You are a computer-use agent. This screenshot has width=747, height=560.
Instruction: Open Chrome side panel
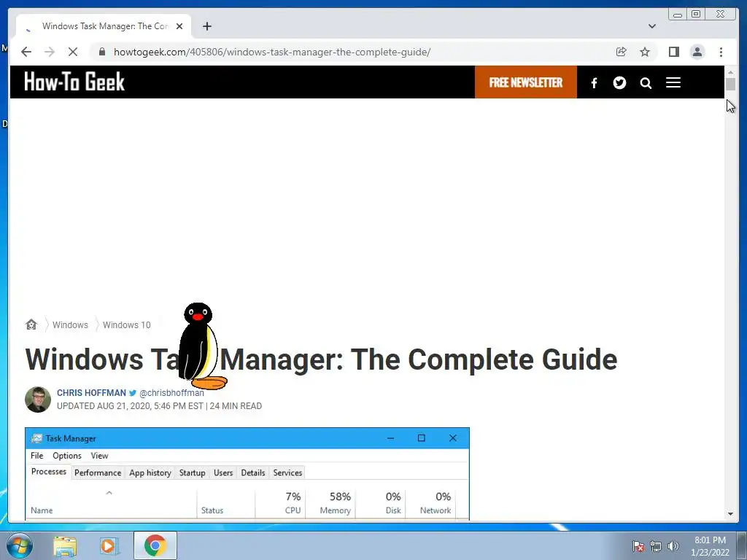tap(673, 52)
